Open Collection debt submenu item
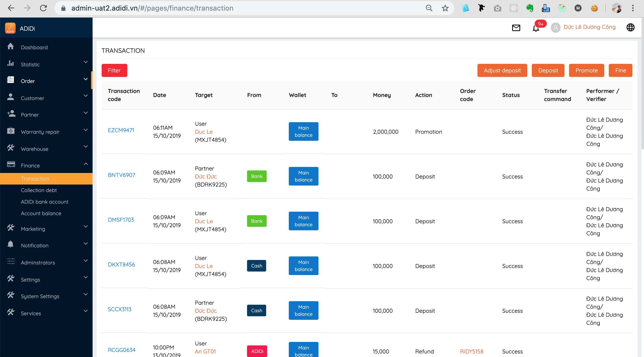Screen dimensions: 644x357 coord(39,190)
